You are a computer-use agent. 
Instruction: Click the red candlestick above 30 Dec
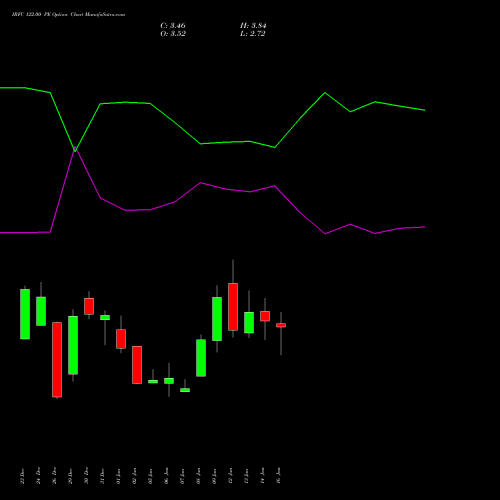(x=89, y=306)
